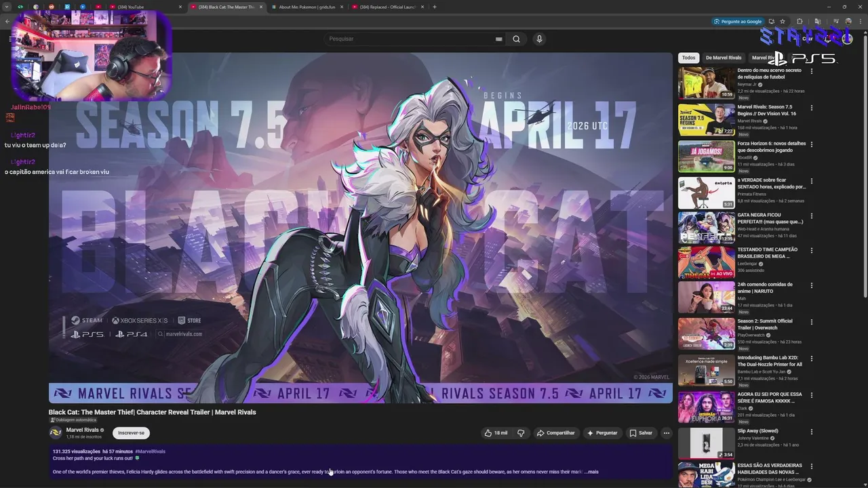868x488 pixels.
Task: Dislike the Black Cat trailer
Action: tap(521, 432)
